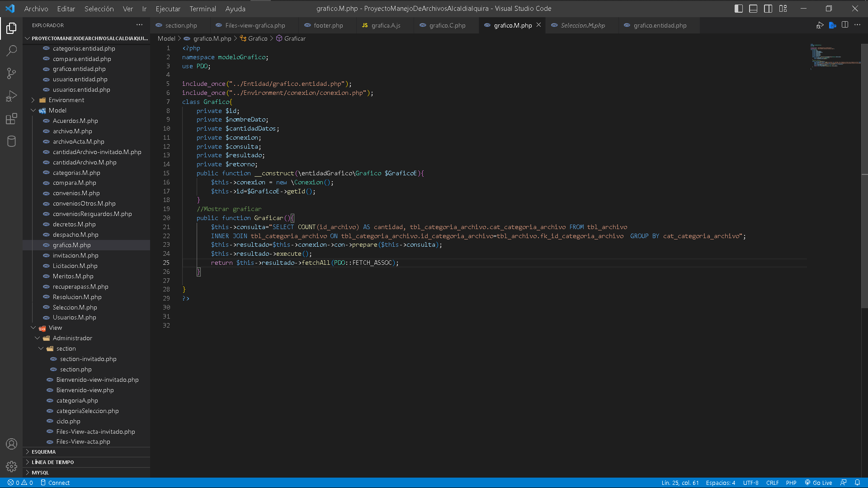
Task: Toggle the primary side bar layout icon
Action: pos(739,9)
